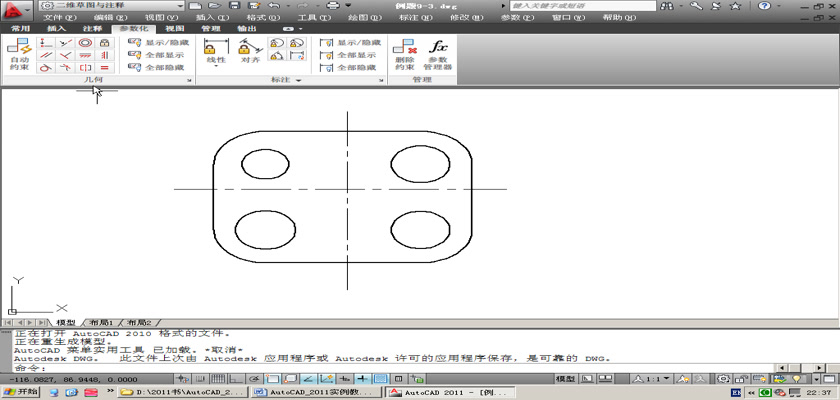Open the 几何 panel dialog launcher arrow
This screenshot has width=840, height=400.
(189, 80)
